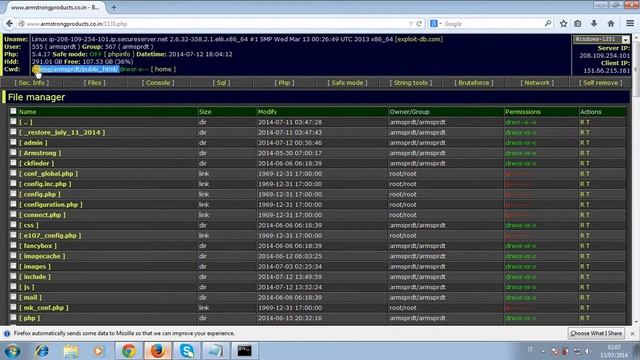Go to Firefox home page icon
The image size is (640, 360).
(x=611, y=24)
